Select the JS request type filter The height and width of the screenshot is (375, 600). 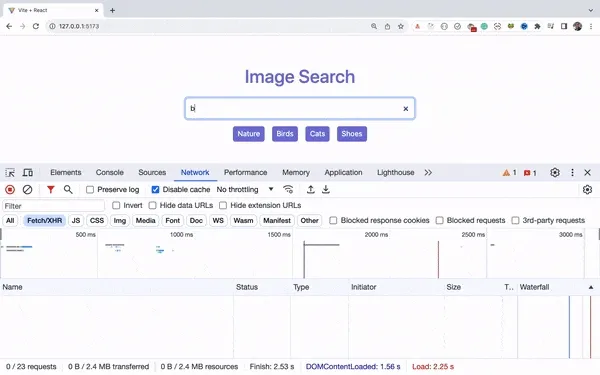point(76,221)
